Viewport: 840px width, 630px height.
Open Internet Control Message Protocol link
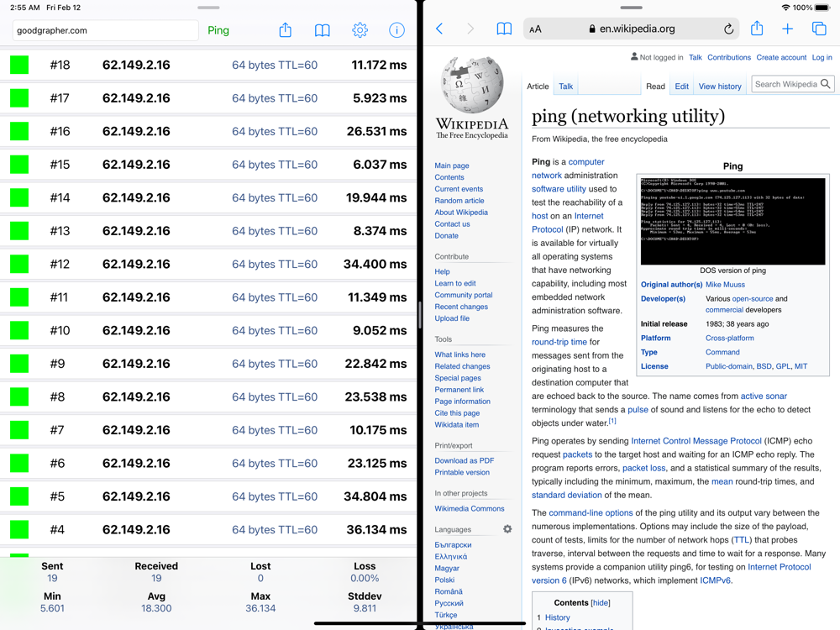click(696, 441)
